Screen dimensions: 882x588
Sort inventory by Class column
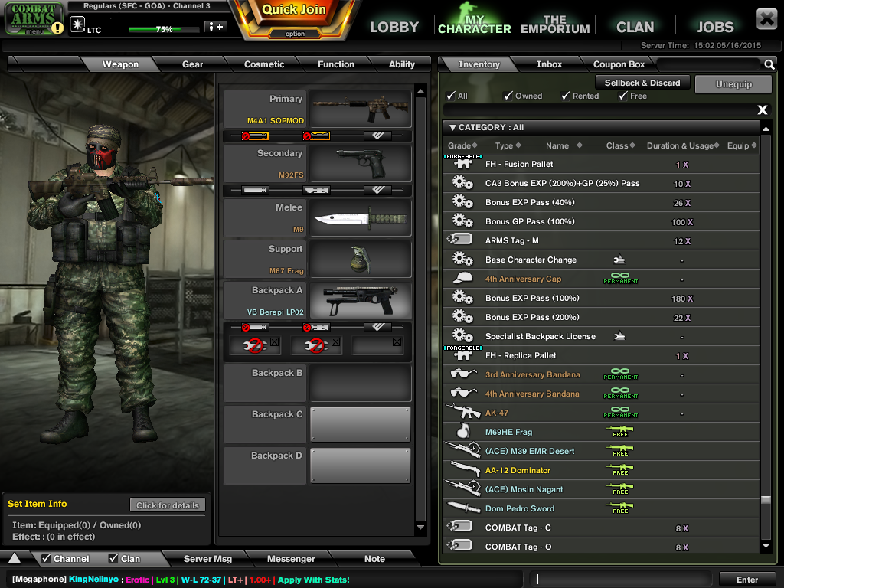click(620, 145)
